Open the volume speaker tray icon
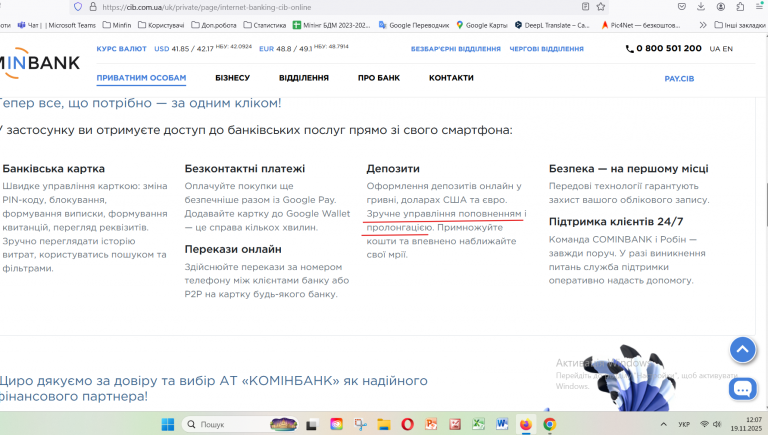 [717, 424]
